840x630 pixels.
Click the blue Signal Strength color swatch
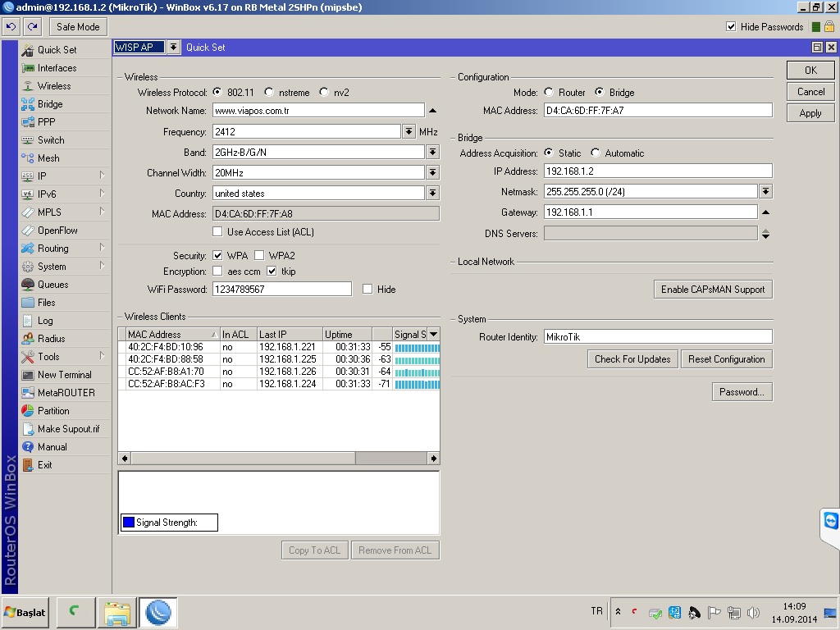tap(128, 523)
